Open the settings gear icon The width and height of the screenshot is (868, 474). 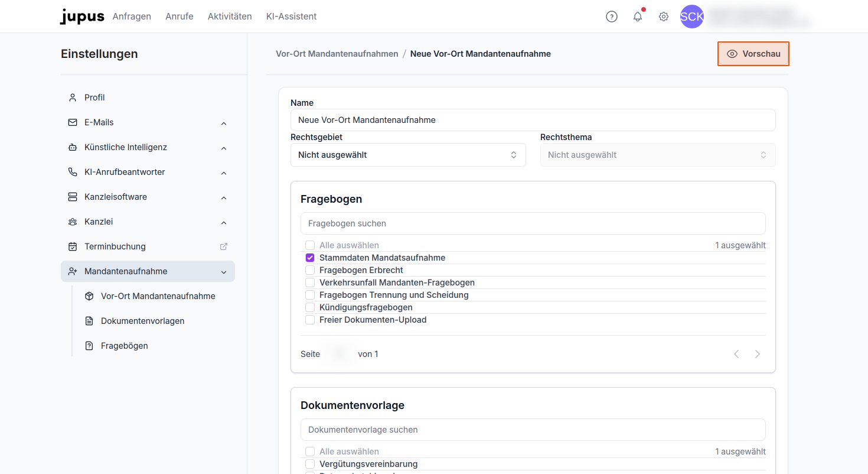[664, 17]
